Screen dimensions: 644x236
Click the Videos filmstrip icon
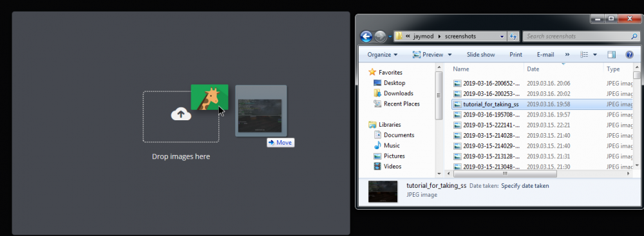pyautogui.click(x=377, y=166)
